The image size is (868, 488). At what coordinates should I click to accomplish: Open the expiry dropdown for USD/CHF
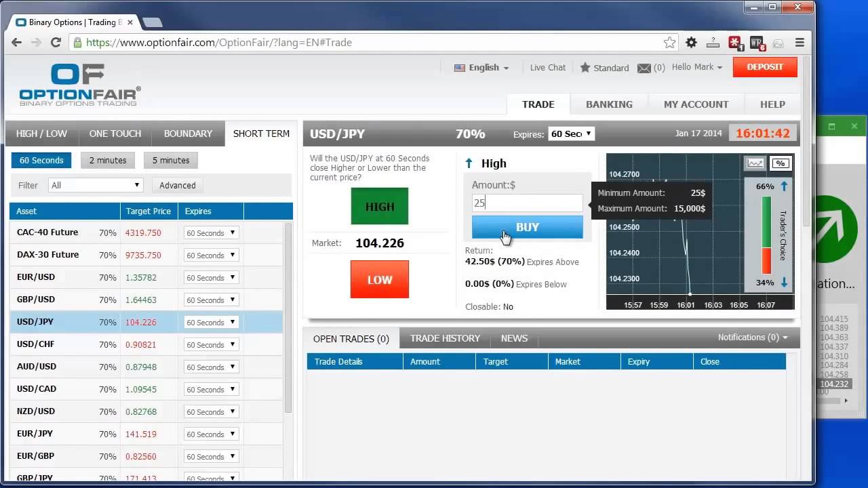(211, 344)
